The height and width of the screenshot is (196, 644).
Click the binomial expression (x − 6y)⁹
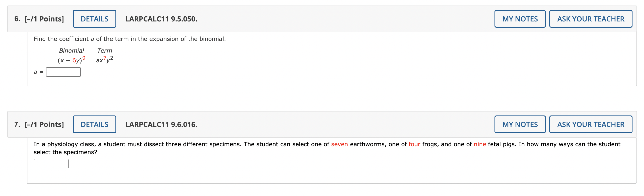click(71, 60)
